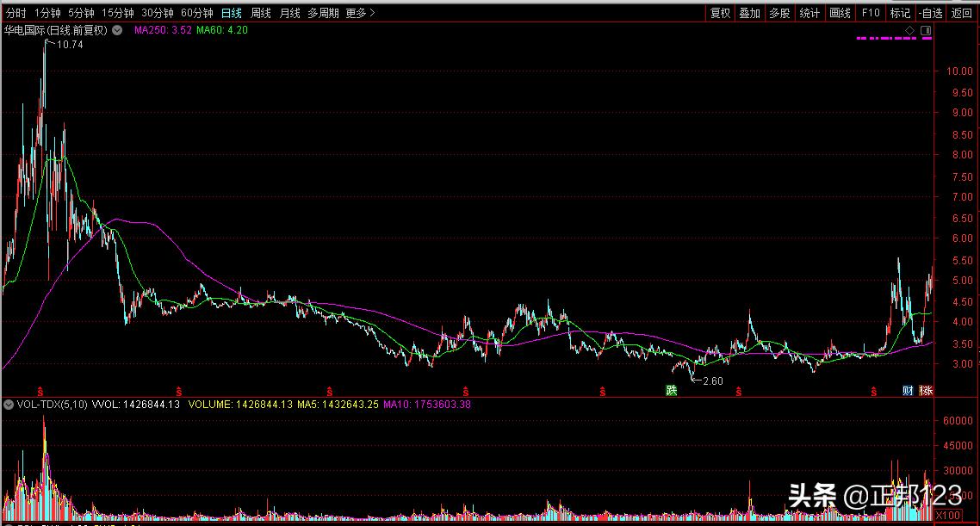980x526 pixels.
Task: Open the VOL-TDX indicator dropdown arrow
Action: [8, 405]
